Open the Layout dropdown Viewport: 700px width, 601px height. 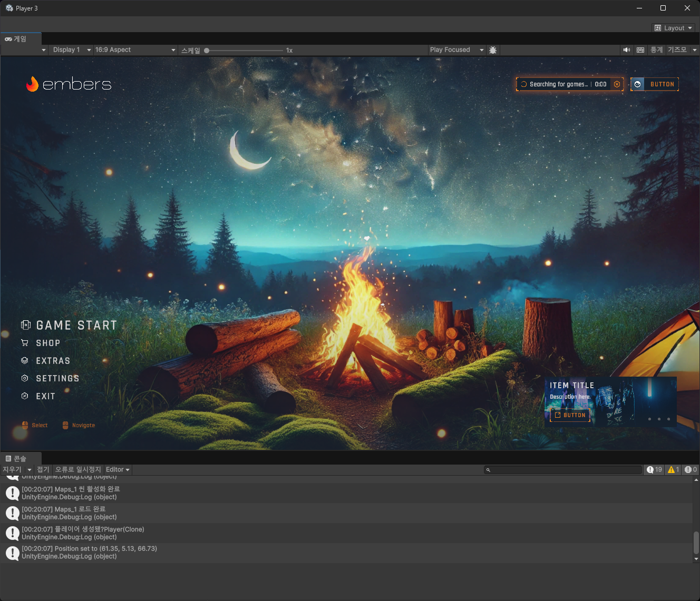click(x=674, y=28)
